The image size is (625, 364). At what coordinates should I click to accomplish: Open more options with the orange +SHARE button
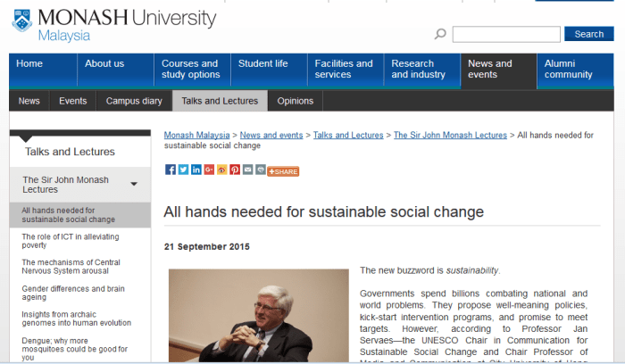(283, 170)
